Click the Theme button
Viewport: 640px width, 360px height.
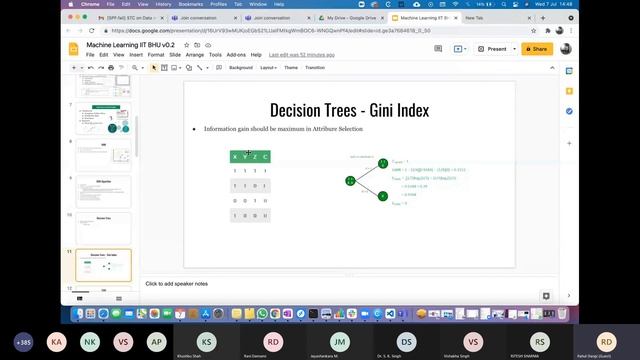291,68
